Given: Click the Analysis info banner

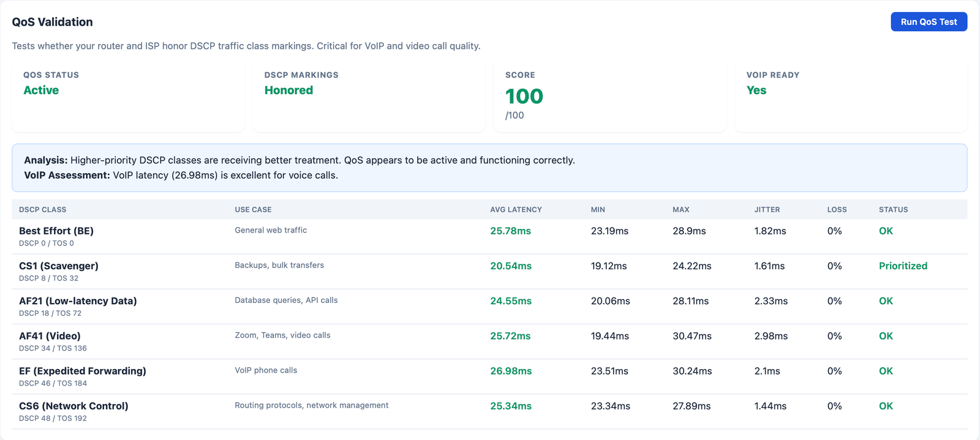Looking at the screenshot, I should pos(489,168).
